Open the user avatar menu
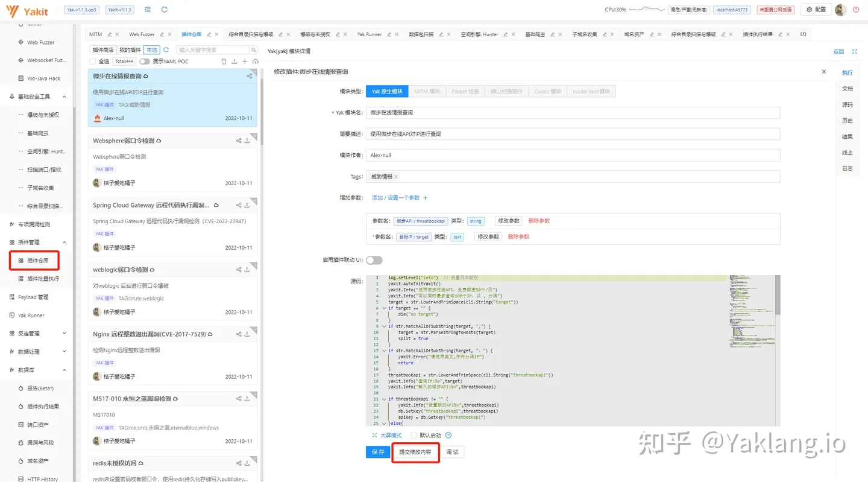 (x=841, y=10)
